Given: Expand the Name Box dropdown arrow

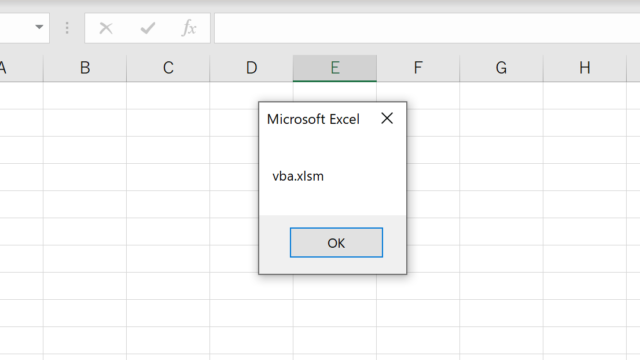Looking at the screenshot, I should pyautogui.click(x=39, y=27).
